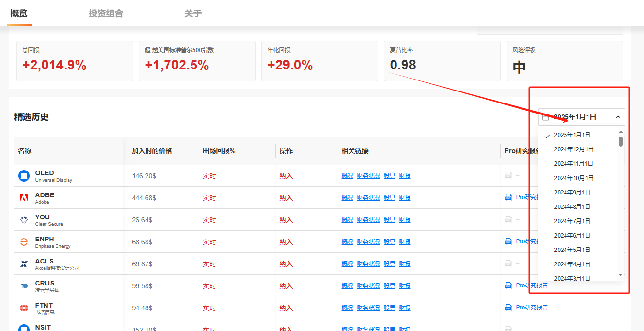
Task: Switch to the 投资组合 tab
Action: point(106,13)
